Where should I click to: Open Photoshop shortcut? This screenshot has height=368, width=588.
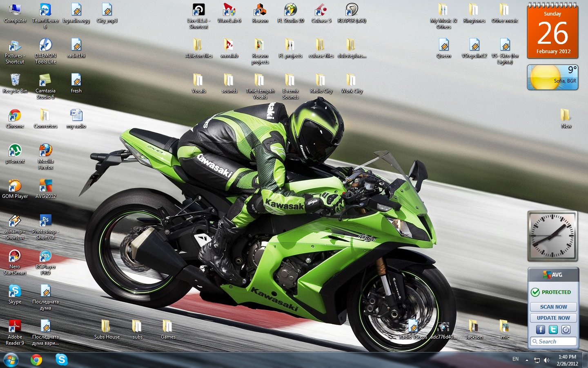coord(45,227)
